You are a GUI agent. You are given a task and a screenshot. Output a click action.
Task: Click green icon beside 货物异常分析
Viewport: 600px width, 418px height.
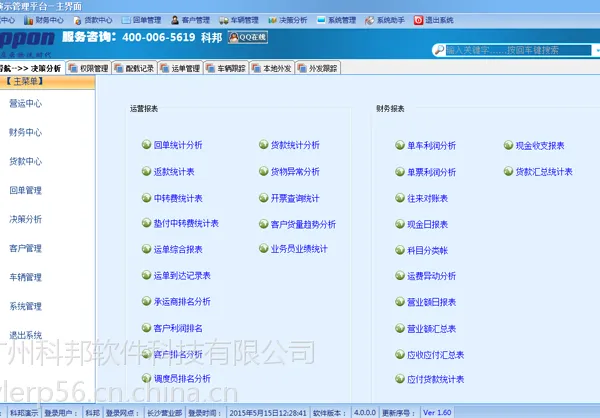(264, 171)
